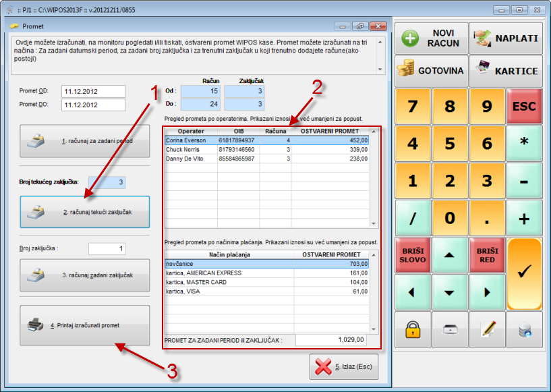Click the NAPLATI payment button
This screenshot has width=551, height=392.
point(506,38)
